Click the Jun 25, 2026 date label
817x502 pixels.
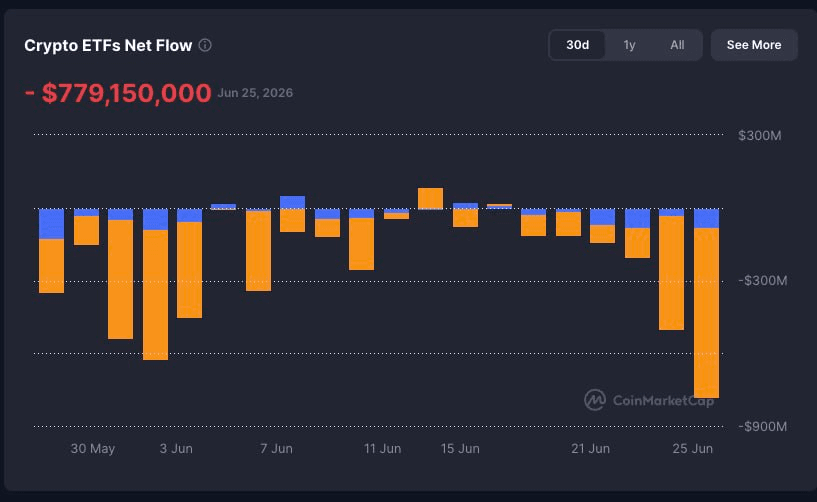click(255, 93)
